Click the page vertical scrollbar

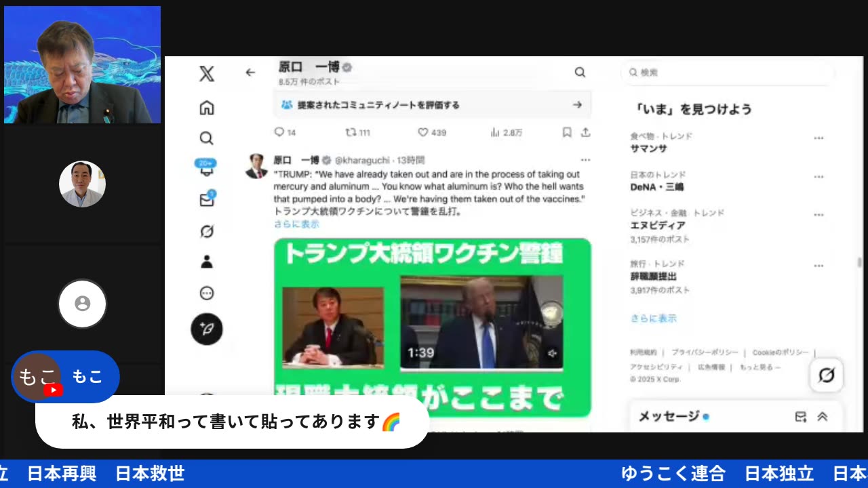pyautogui.click(x=860, y=262)
